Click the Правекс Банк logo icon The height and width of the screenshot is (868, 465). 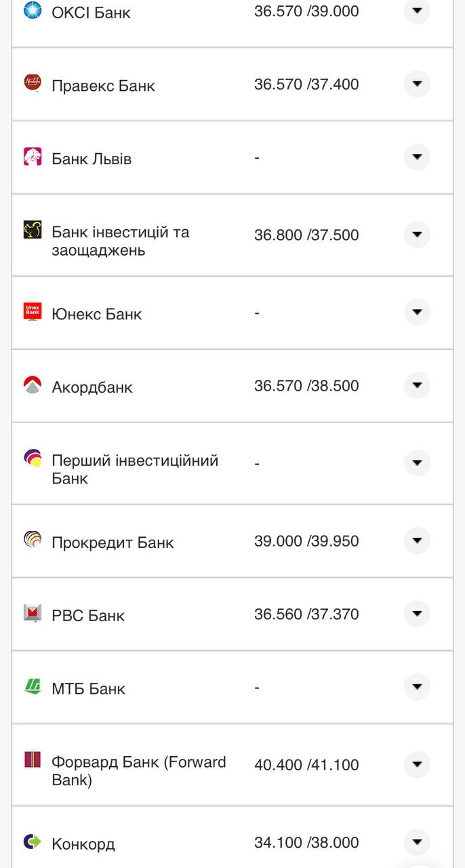[33, 83]
